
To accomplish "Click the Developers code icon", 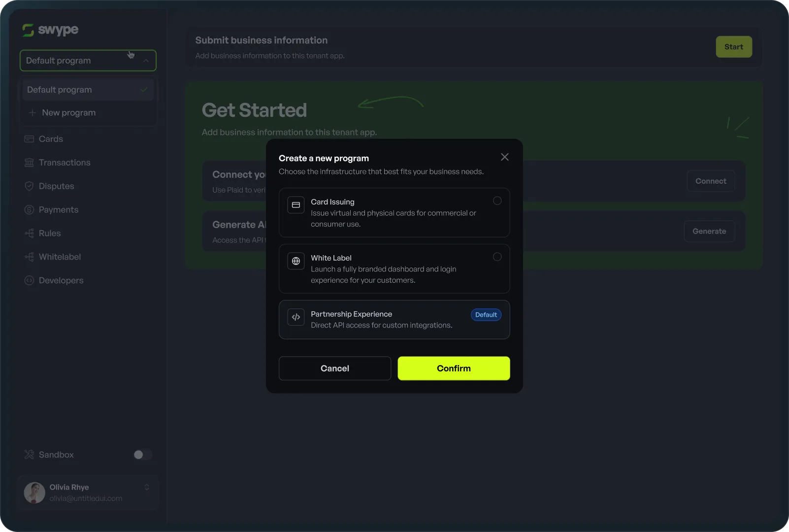I will pos(29,281).
